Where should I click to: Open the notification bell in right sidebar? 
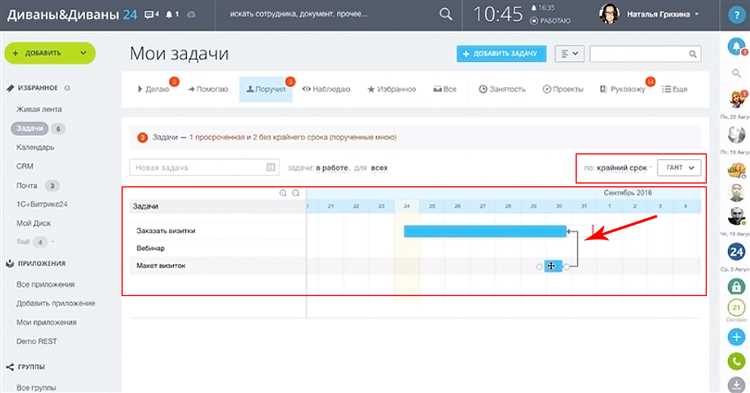pyautogui.click(x=737, y=47)
